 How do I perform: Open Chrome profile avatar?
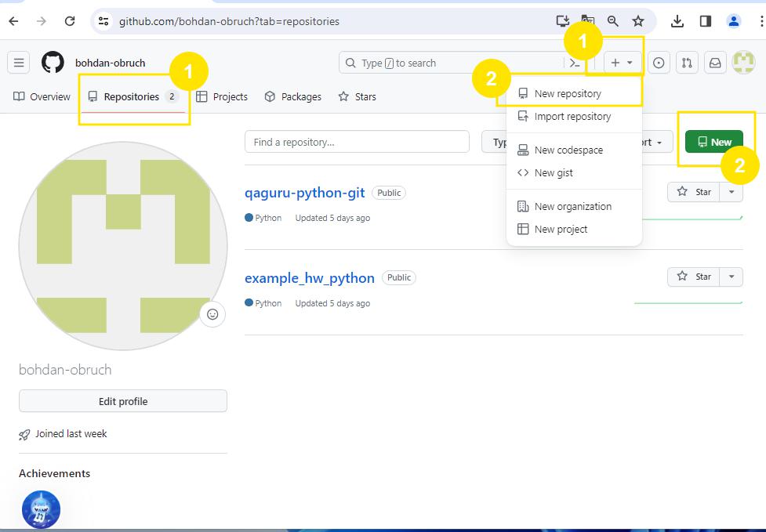(x=733, y=21)
